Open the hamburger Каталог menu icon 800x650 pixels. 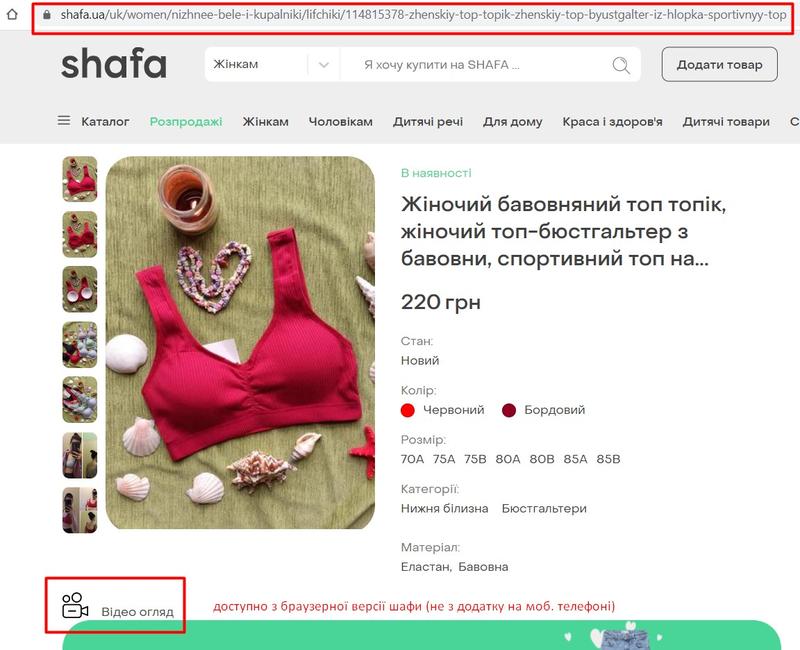(x=64, y=121)
